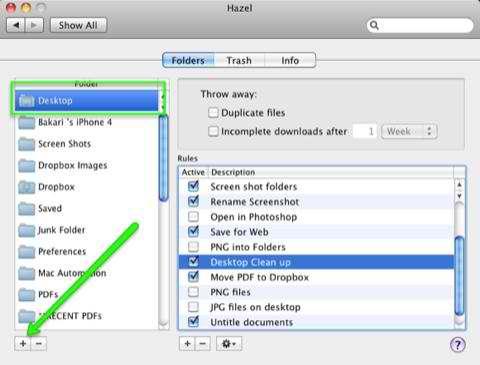The image size is (480, 365).
Task: Uncheck the Untitle documents rule
Action: pyautogui.click(x=193, y=322)
